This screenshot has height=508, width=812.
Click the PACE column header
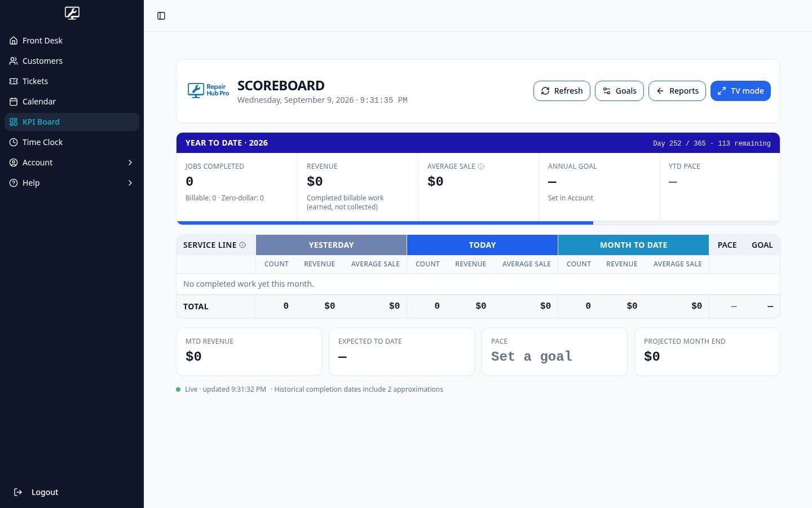(x=727, y=245)
